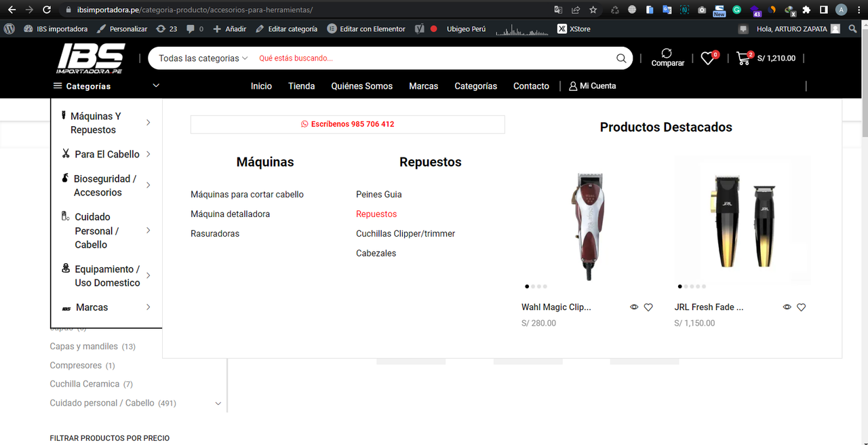868x445 pixels.
Task: Open Categorías in top navigation
Action: [475, 86]
